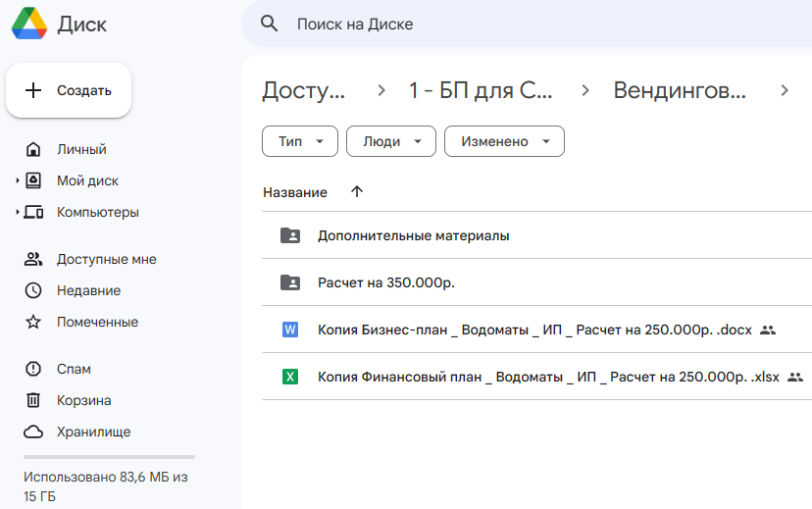Open the "Тип" filter dropdown
Screen dimensions: 812x509
coord(300,141)
